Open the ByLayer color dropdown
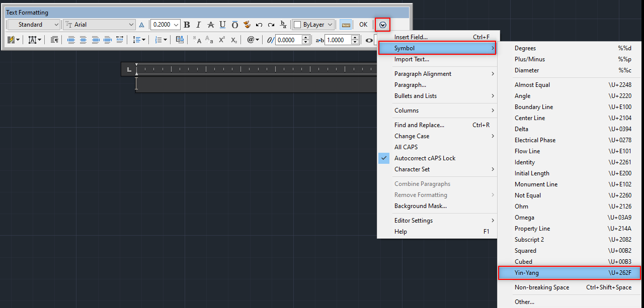The width and height of the screenshot is (644, 308). click(314, 25)
